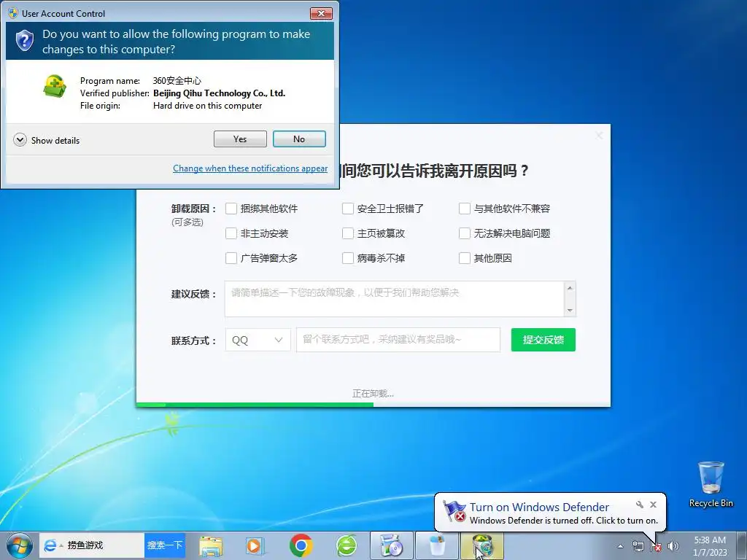Click the 卸载原因 label

[x=194, y=209]
